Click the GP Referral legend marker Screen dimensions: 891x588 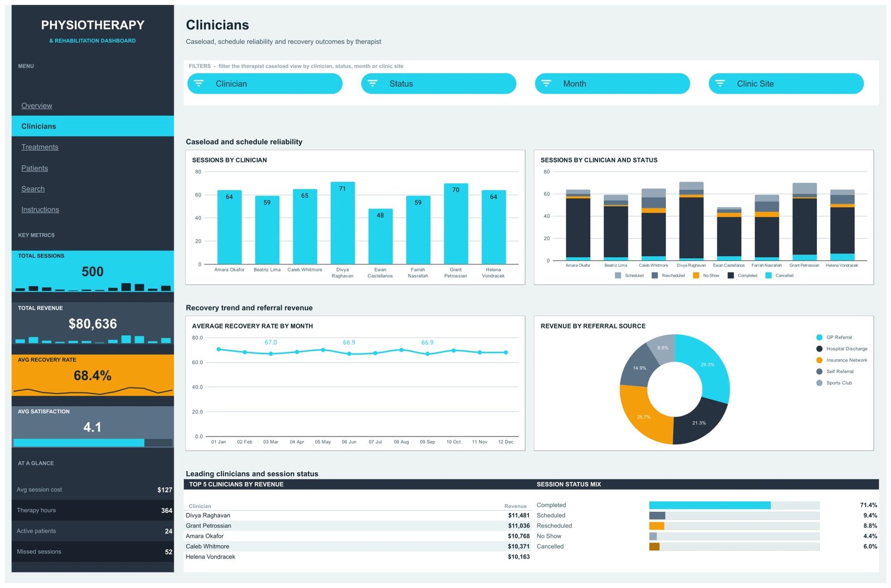[x=819, y=337]
